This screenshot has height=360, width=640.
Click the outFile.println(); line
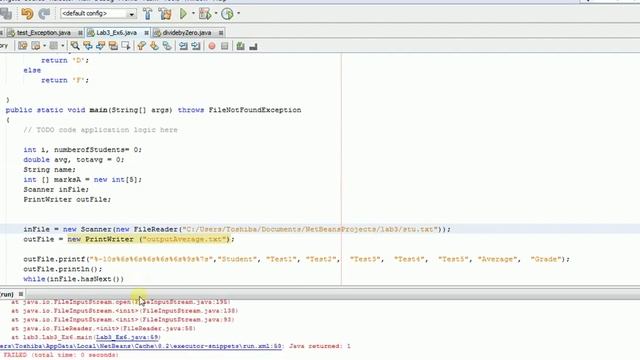(x=63, y=269)
